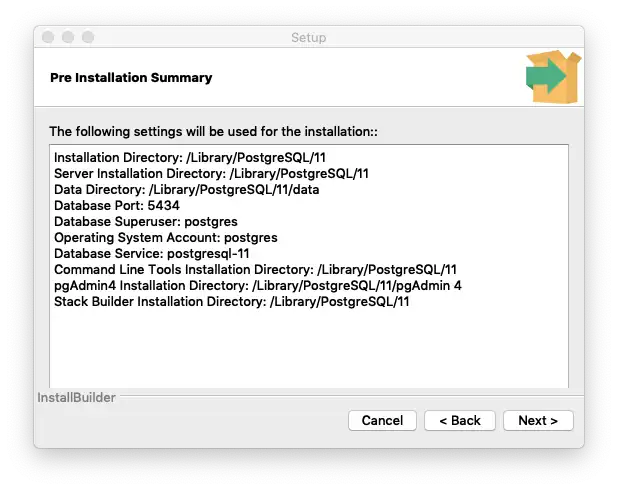Image resolution: width=618 pixels, height=490 pixels.
Task: Click the Pre Installation Summary heading
Action: tap(131, 77)
